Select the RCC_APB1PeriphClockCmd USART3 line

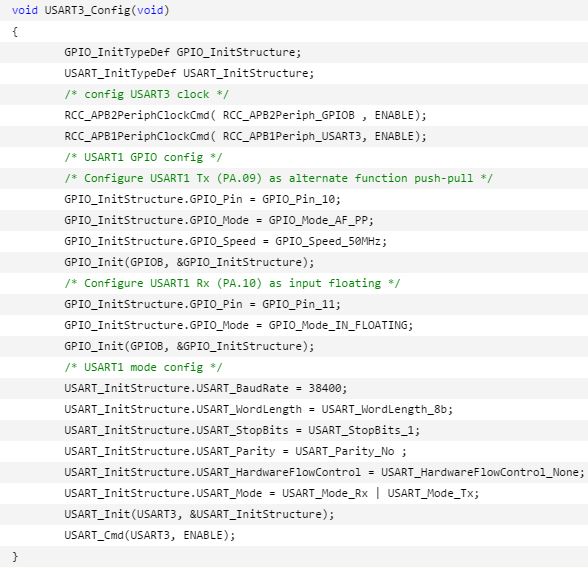(x=245, y=136)
